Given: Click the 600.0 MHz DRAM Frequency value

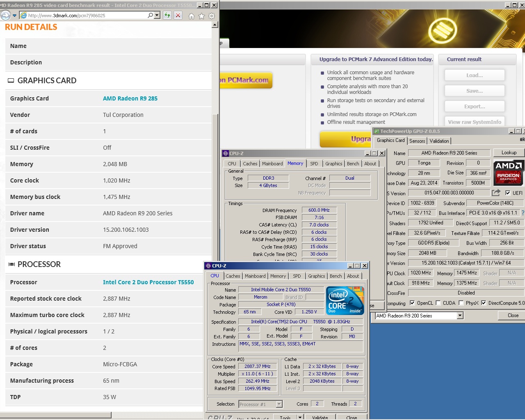Looking at the screenshot, I should [x=319, y=210].
